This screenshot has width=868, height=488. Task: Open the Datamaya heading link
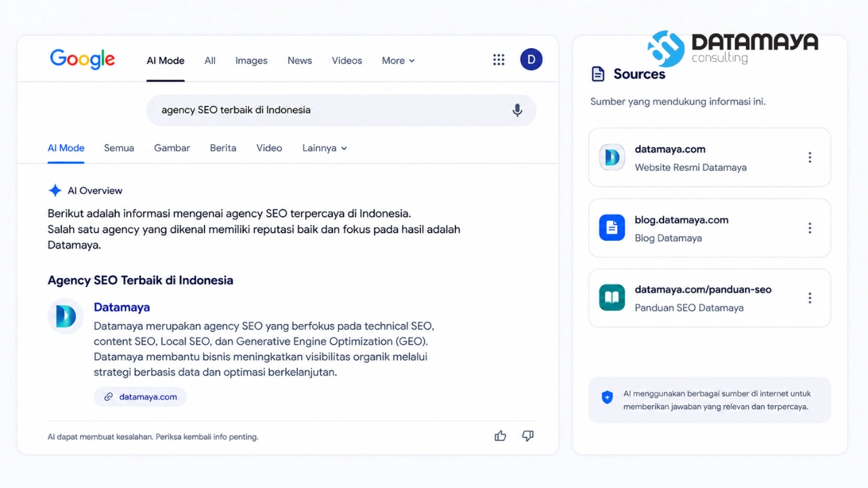[x=122, y=307]
